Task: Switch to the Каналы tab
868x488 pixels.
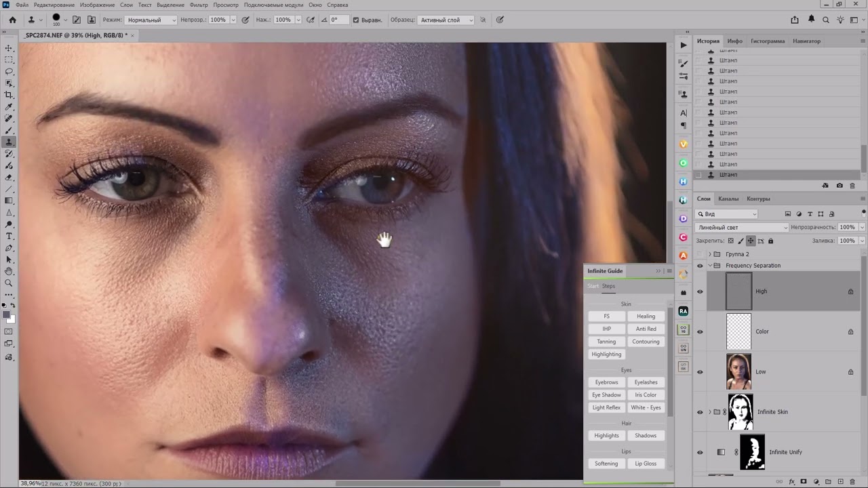Action: click(728, 199)
